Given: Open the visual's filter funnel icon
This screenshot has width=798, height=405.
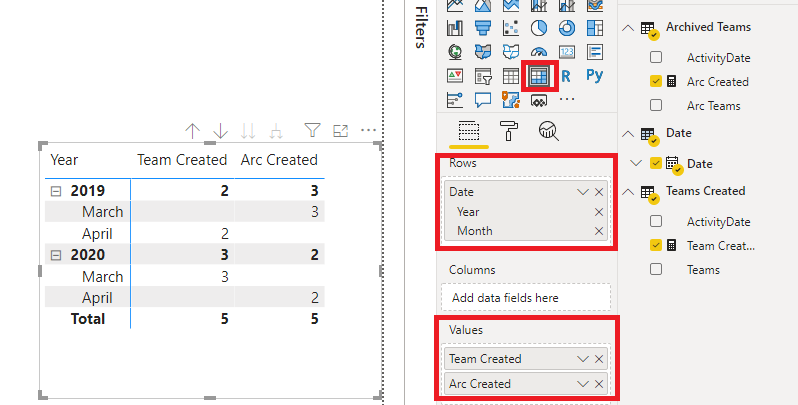Looking at the screenshot, I should [x=312, y=131].
